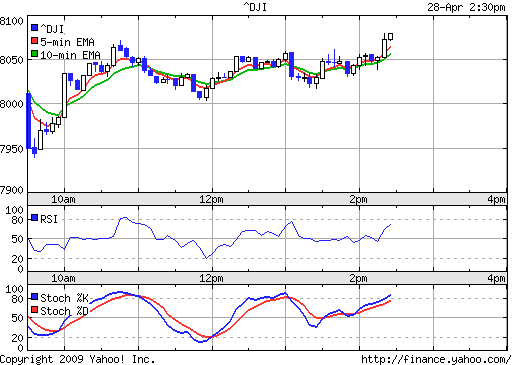
Task: Click the Stoch %K legend label
Action: (x=64, y=298)
